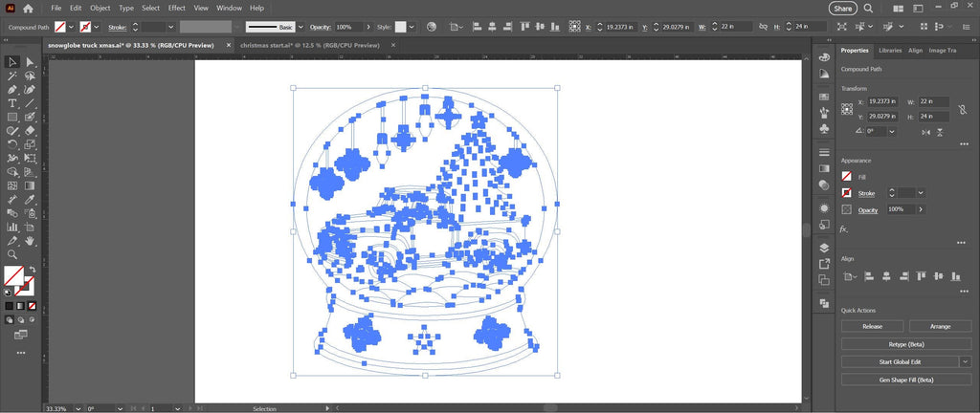
Task: Activate the Hand tool
Action: [x=30, y=240]
